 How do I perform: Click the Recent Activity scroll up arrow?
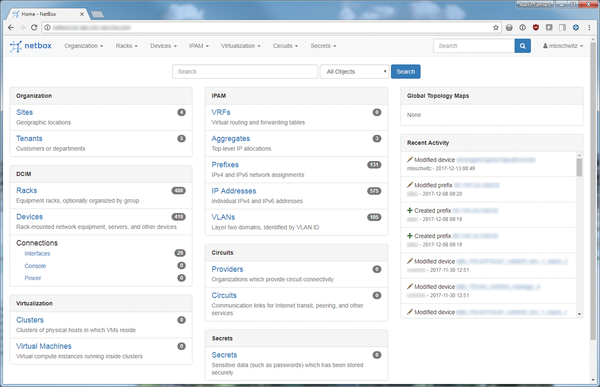[579, 155]
